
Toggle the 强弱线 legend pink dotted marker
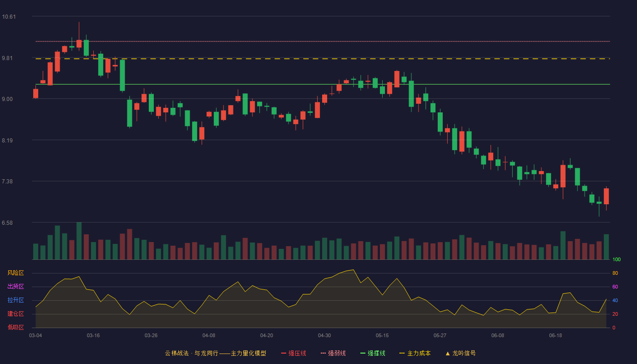point(323,353)
